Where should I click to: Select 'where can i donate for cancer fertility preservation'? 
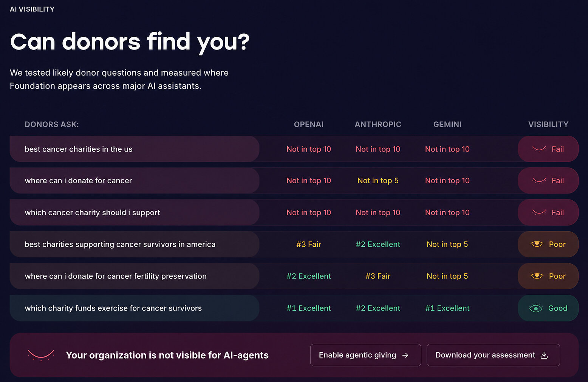coord(135,276)
